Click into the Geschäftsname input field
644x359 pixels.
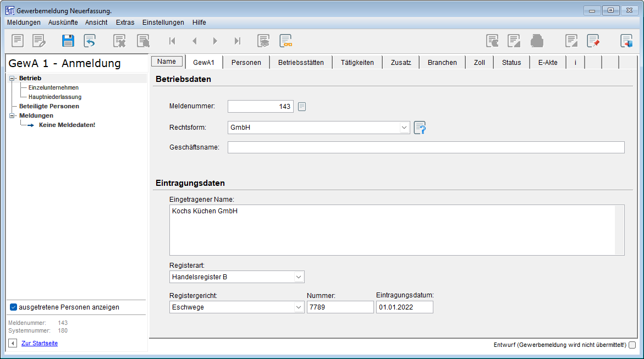click(x=426, y=147)
